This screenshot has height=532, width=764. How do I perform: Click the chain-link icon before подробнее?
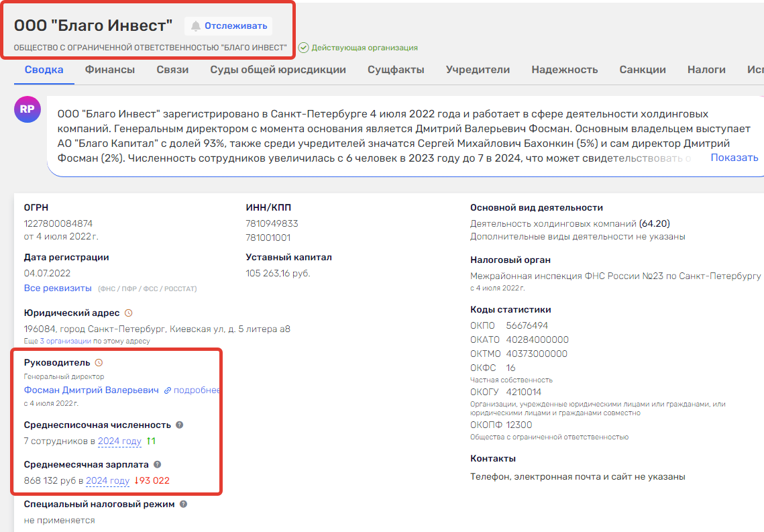click(x=168, y=390)
